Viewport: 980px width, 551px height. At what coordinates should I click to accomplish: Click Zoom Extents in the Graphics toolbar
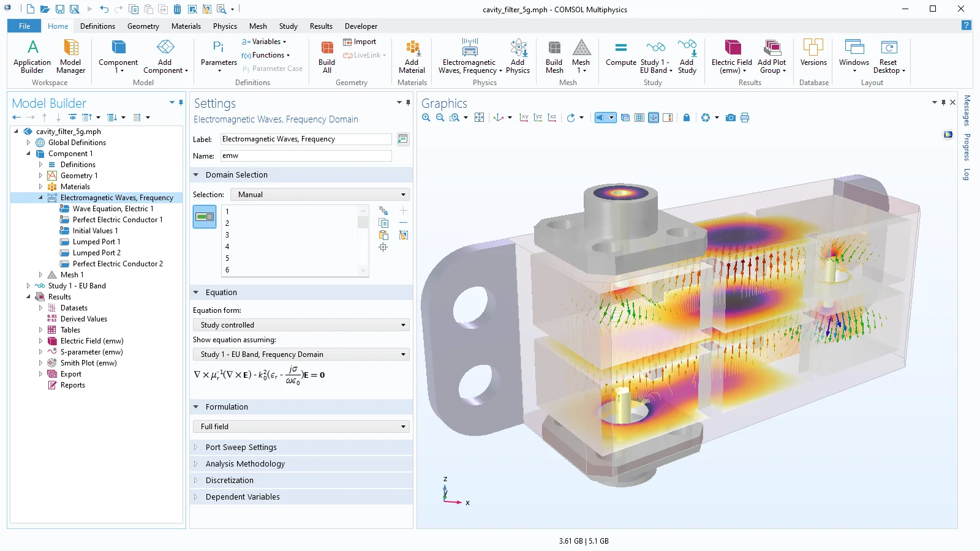(x=479, y=118)
